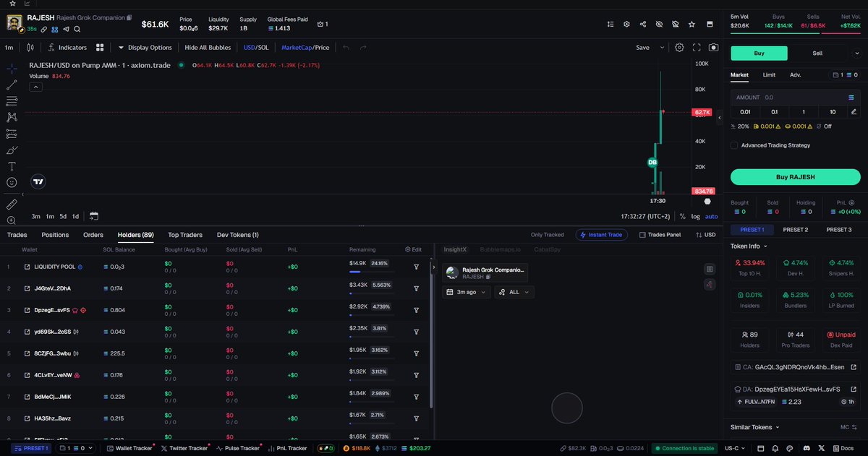
Task: Click the AMOUNT input field
Action: (795, 97)
